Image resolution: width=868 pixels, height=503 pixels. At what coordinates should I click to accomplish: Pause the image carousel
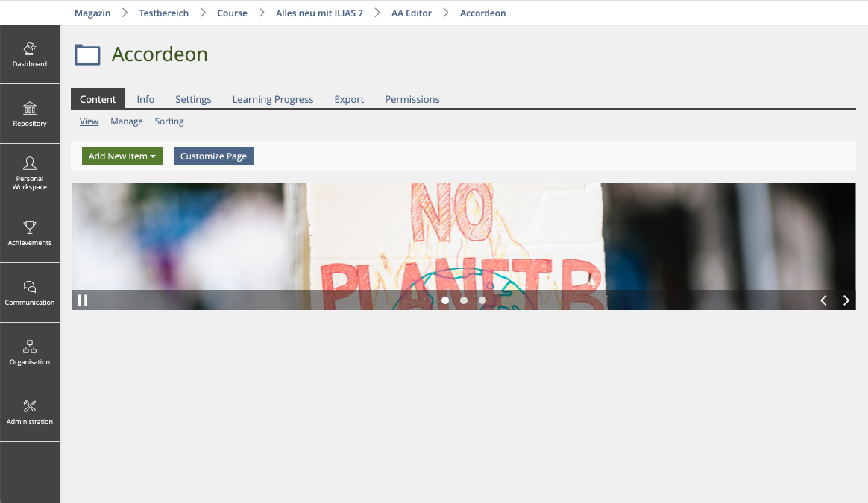pos(83,300)
